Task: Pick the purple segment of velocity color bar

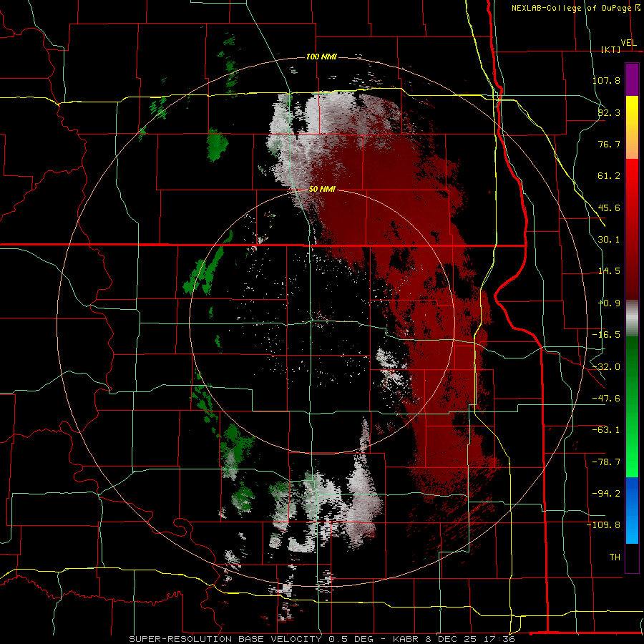Action: 632,79
